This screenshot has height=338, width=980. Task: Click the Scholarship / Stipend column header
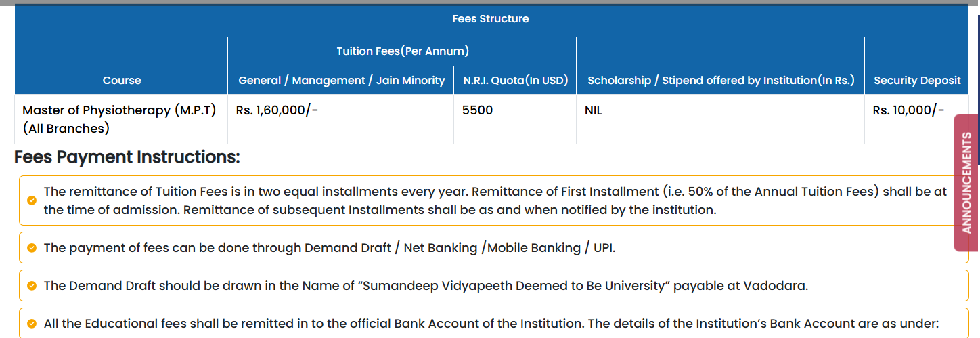point(721,80)
